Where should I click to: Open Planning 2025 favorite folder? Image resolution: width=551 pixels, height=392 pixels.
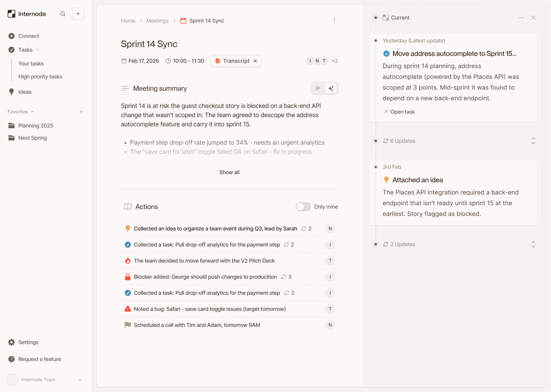[36, 126]
